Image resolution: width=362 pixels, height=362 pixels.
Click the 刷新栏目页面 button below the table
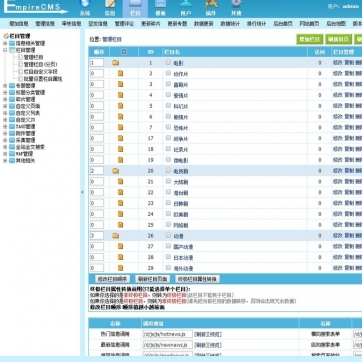[x=152, y=279]
